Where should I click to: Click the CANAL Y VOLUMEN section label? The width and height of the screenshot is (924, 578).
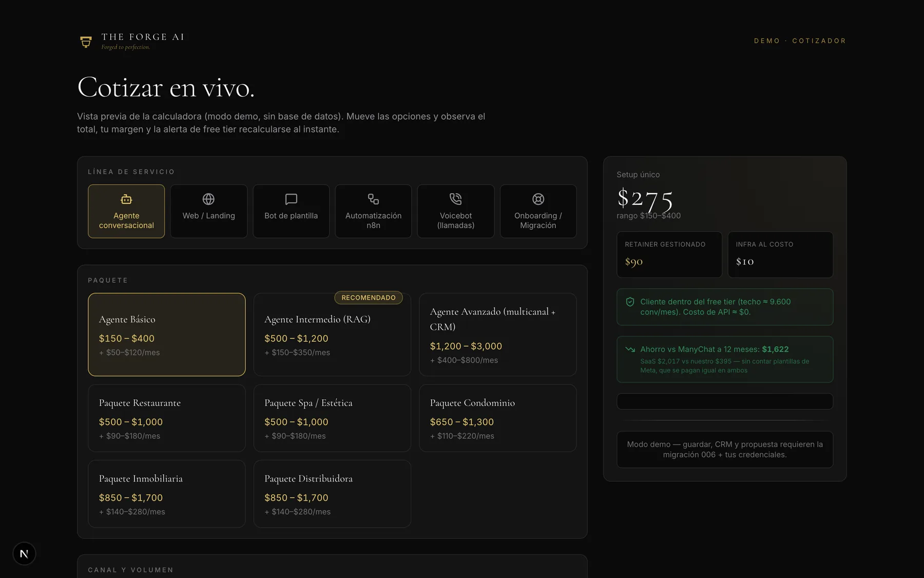(x=131, y=570)
